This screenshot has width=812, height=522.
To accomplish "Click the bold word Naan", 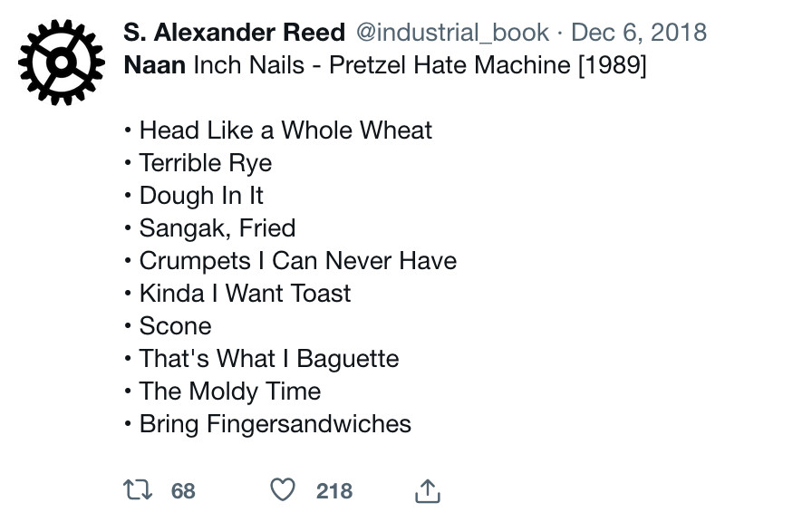I will pos(154,65).
